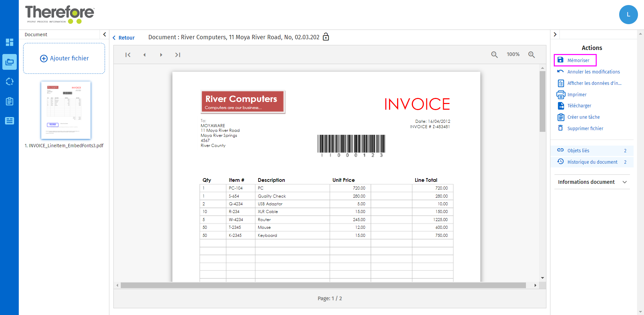This screenshot has width=644, height=315.
Task: Click the Therefore logo
Action: click(x=60, y=14)
